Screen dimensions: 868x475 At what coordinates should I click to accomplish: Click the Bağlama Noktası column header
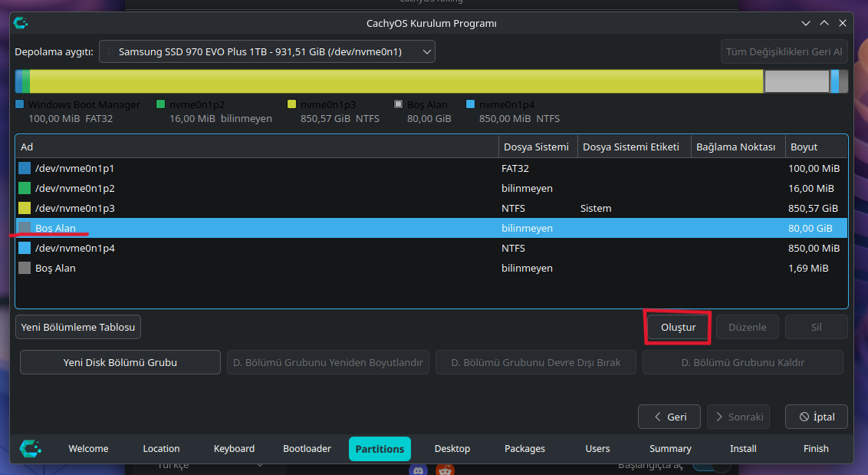tap(738, 147)
